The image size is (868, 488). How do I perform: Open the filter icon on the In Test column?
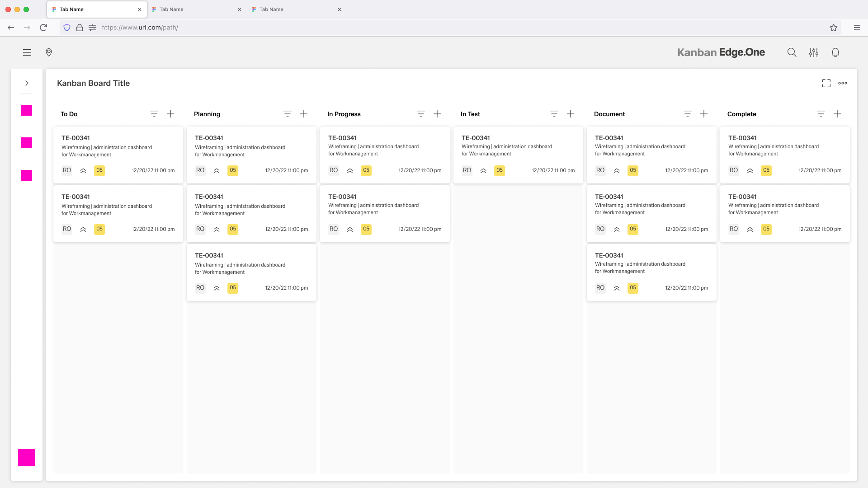(x=554, y=114)
